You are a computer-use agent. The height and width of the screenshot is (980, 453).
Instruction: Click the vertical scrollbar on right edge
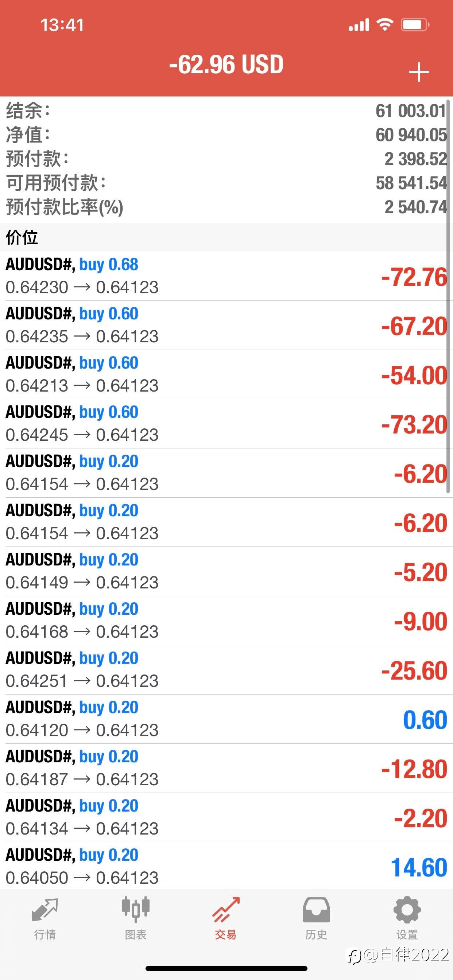click(448, 297)
